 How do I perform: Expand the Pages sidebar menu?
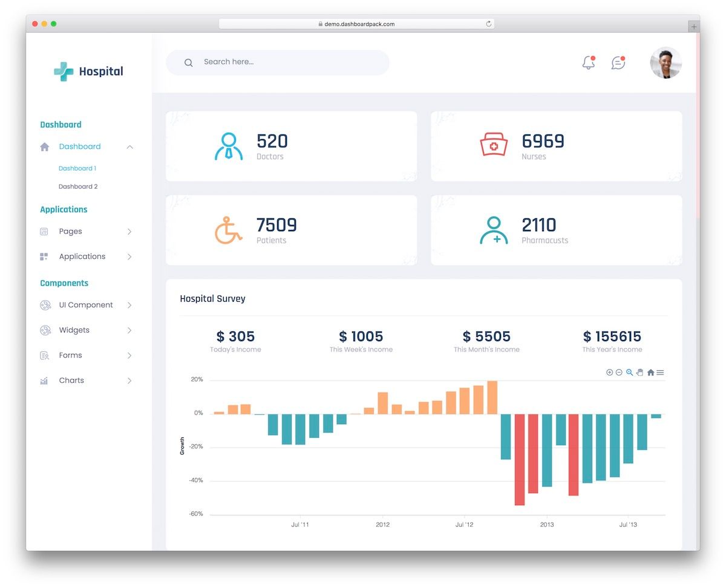(x=70, y=231)
